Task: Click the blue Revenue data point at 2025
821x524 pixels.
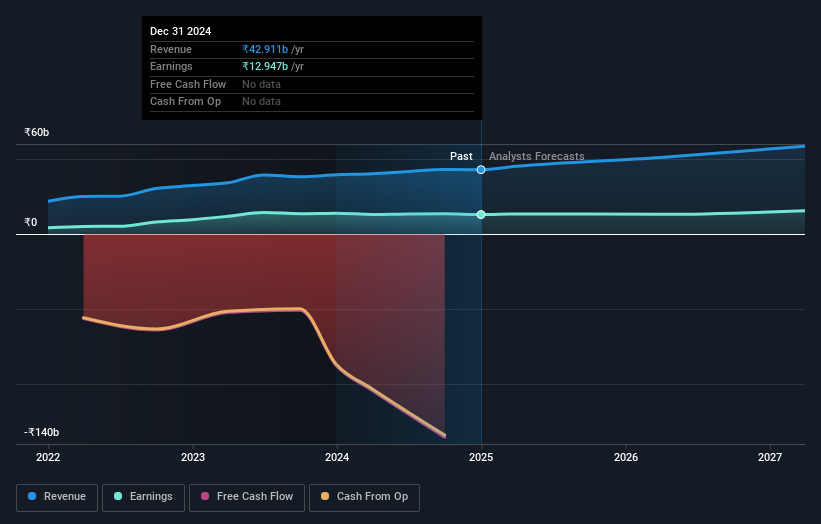Action: click(481, 170)
